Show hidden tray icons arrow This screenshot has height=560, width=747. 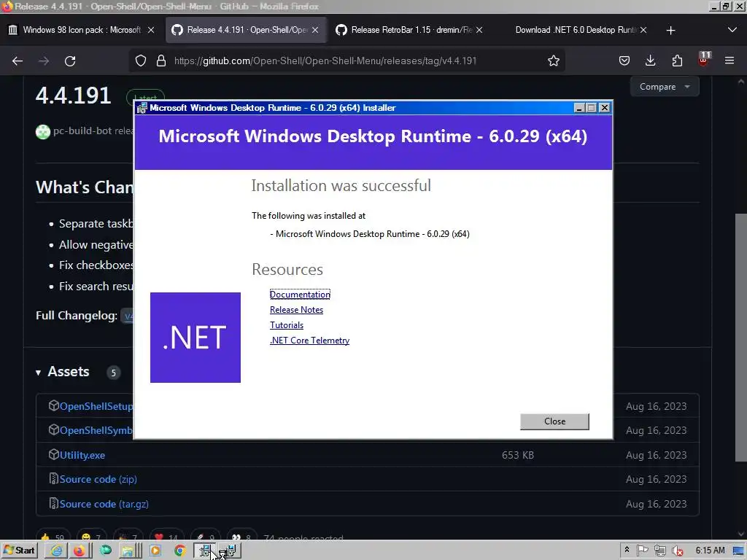[x=627, y=550]
